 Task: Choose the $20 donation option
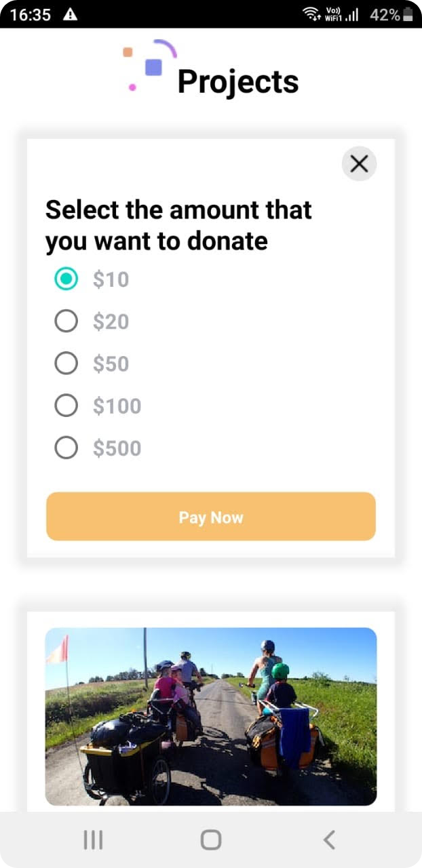tap(66, 321)
